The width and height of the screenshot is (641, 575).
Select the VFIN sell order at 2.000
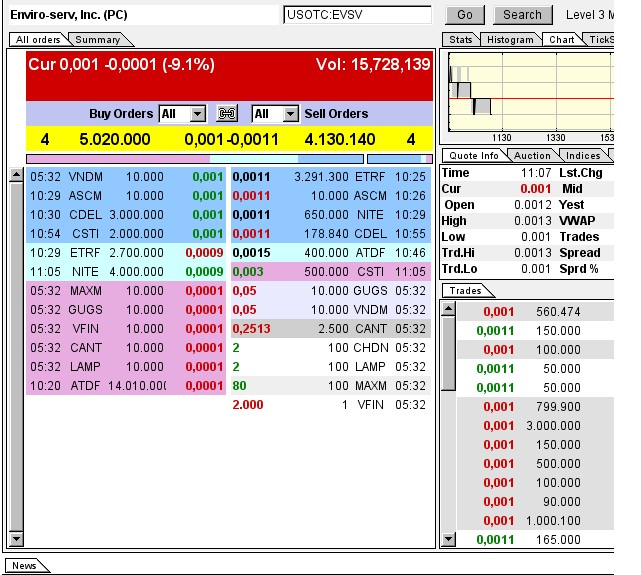(x=331, y=405)
